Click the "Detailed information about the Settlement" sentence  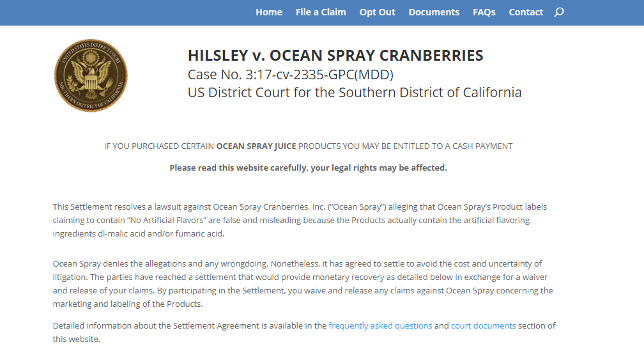(x=190, y=325)
